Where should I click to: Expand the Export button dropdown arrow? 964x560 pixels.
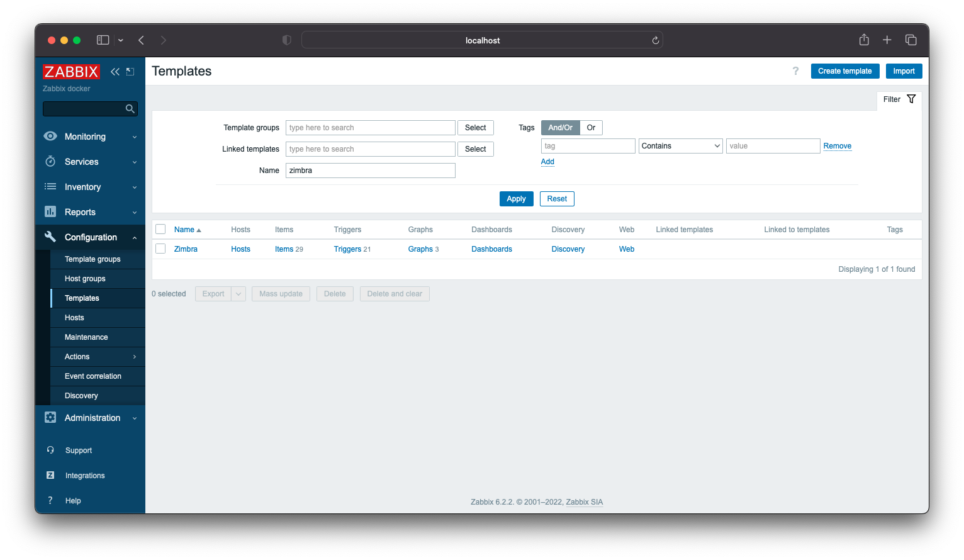point(238,293)
